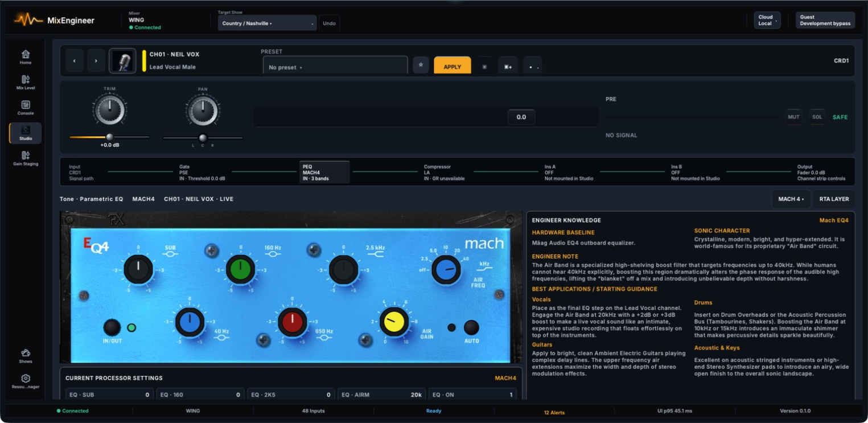
Task: Click the EQ · ON setting cell
Action: point(472,395)
